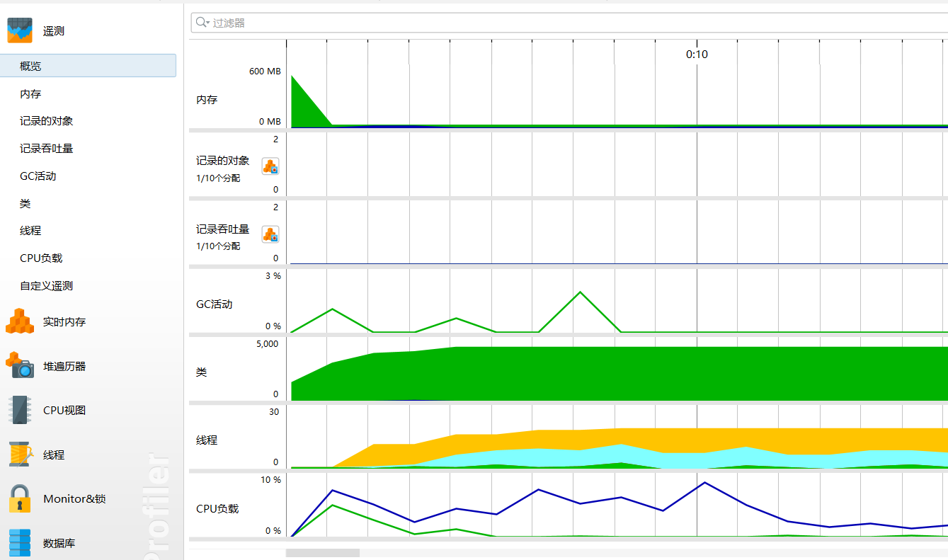This screenshot has height=560, width=948.
Task: Open the 线程 threads section with spool icon
Action: (20, 455)
